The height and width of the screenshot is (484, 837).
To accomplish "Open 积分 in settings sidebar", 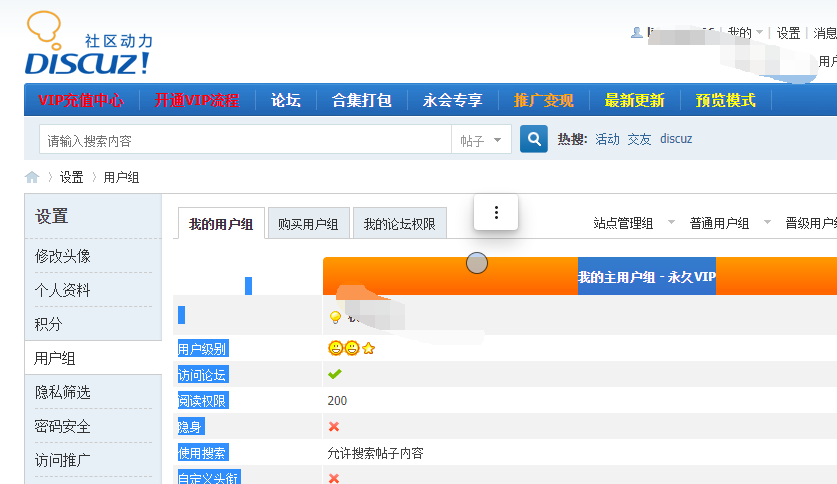I will point(49,324).
